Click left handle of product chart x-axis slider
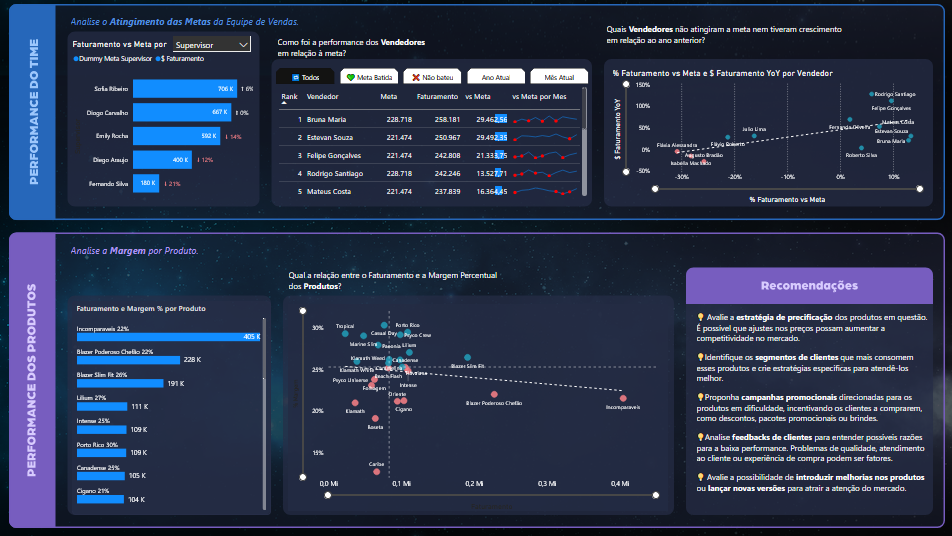This screenshot has height=536, width=952. pos(326,494)
